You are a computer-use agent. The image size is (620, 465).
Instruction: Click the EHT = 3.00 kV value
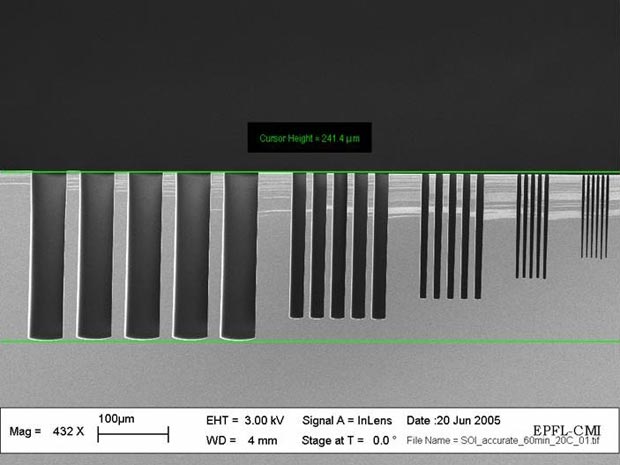pos(243,420)
